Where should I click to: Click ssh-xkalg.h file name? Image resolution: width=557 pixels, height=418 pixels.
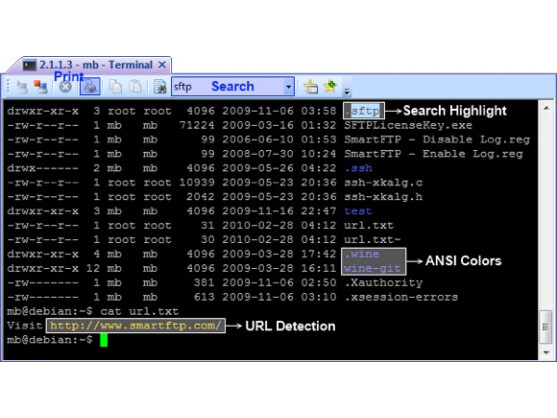(x=383, y=197)
